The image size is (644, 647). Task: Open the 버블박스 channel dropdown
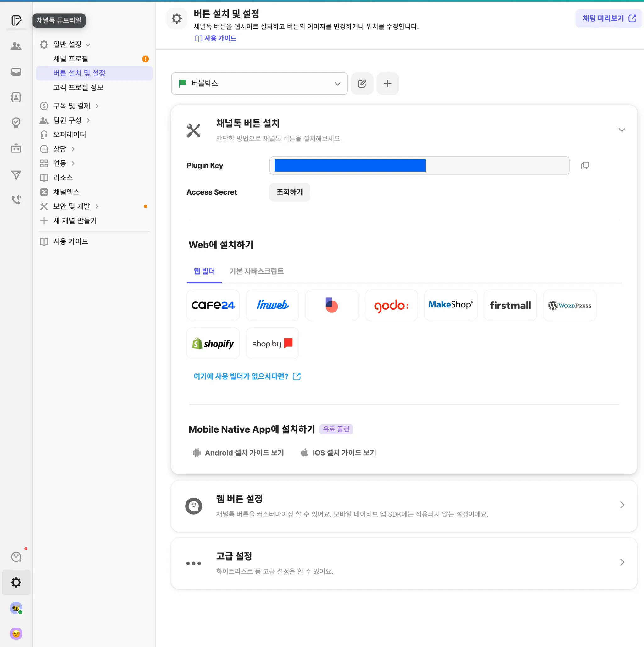259,83
